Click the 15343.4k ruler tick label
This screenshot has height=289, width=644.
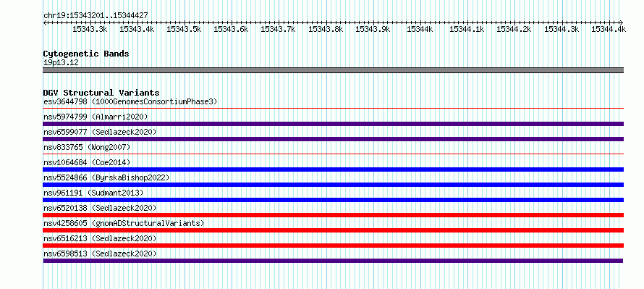click(137, 29)
